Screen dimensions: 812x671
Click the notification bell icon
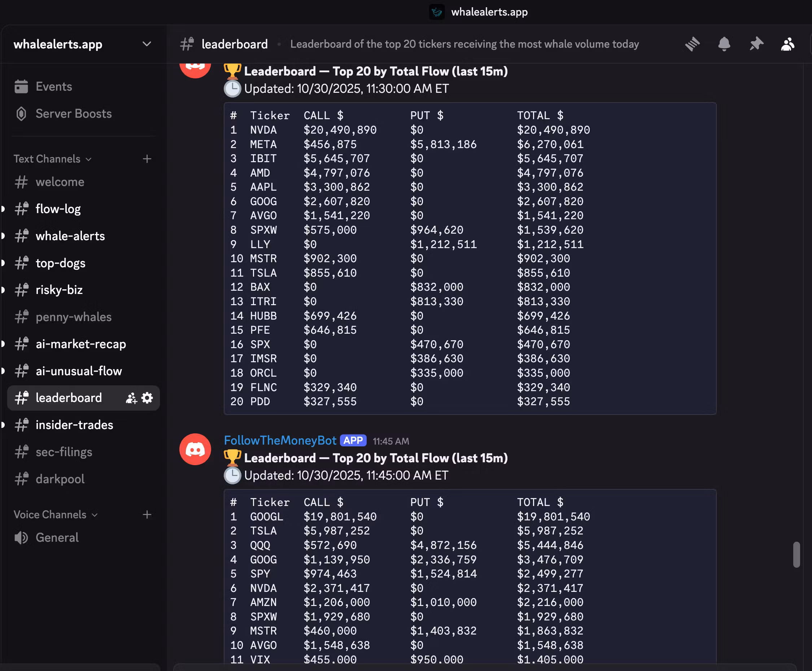pos(724,44)
